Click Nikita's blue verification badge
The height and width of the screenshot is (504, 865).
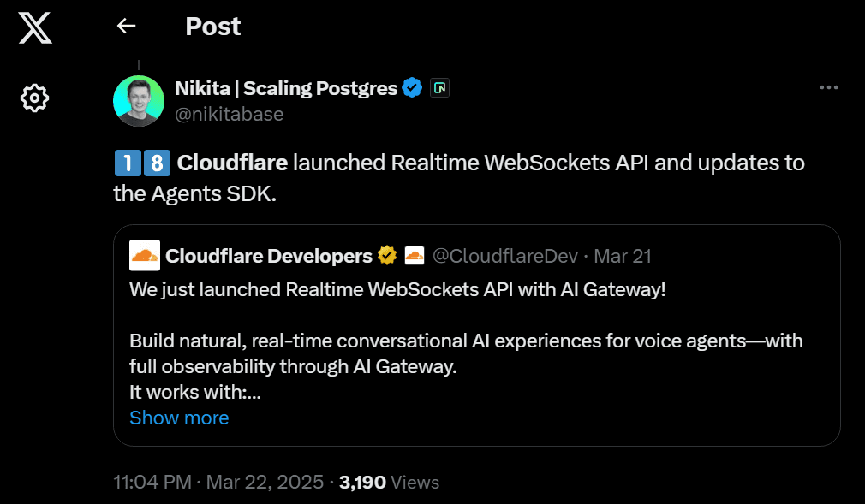click(x=412, y=86)
